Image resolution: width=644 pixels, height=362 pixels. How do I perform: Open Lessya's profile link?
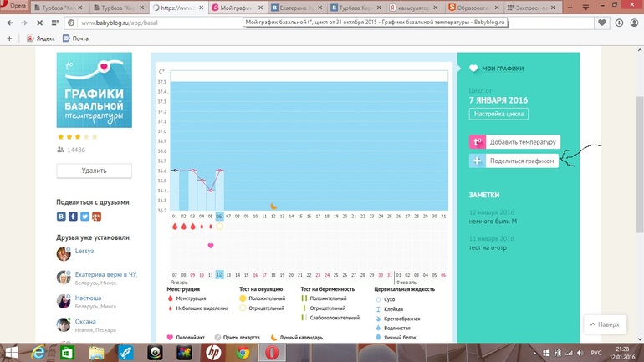pos(84,251)
